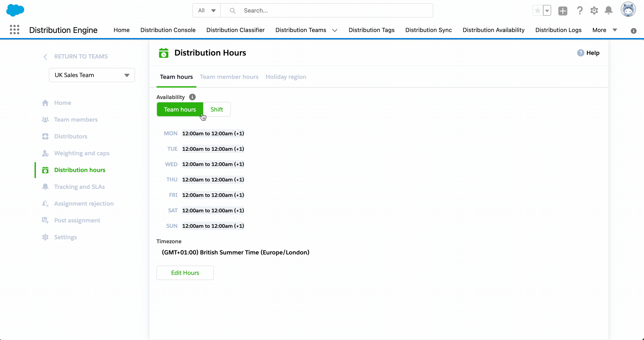Open the Help link text

click(x=593, y=53)
